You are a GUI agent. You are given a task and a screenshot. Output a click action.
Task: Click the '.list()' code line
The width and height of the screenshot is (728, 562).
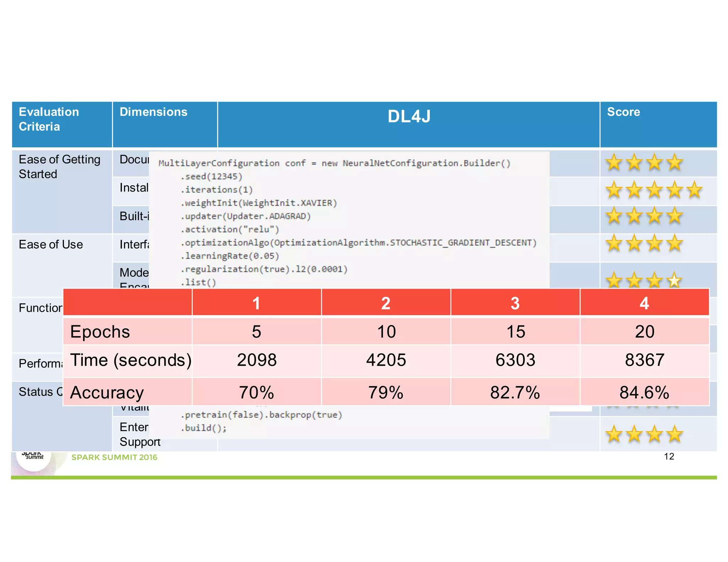[198, 282]
